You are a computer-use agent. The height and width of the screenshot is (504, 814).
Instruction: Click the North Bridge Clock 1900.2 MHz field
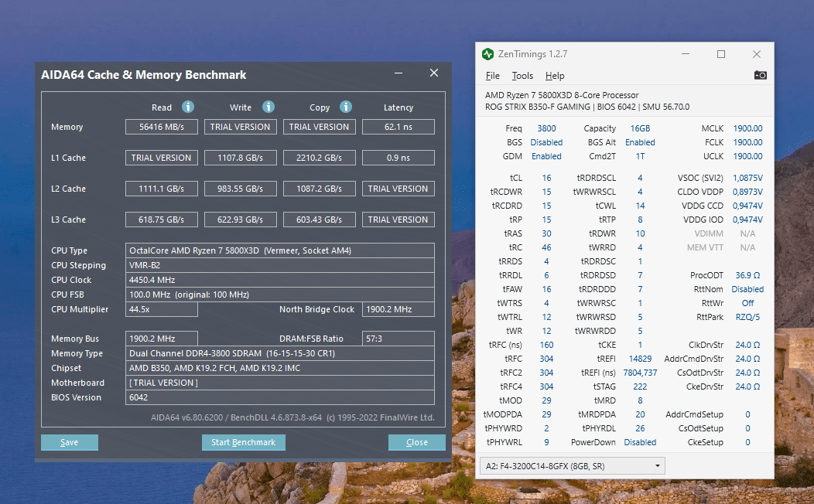(398, 309)
